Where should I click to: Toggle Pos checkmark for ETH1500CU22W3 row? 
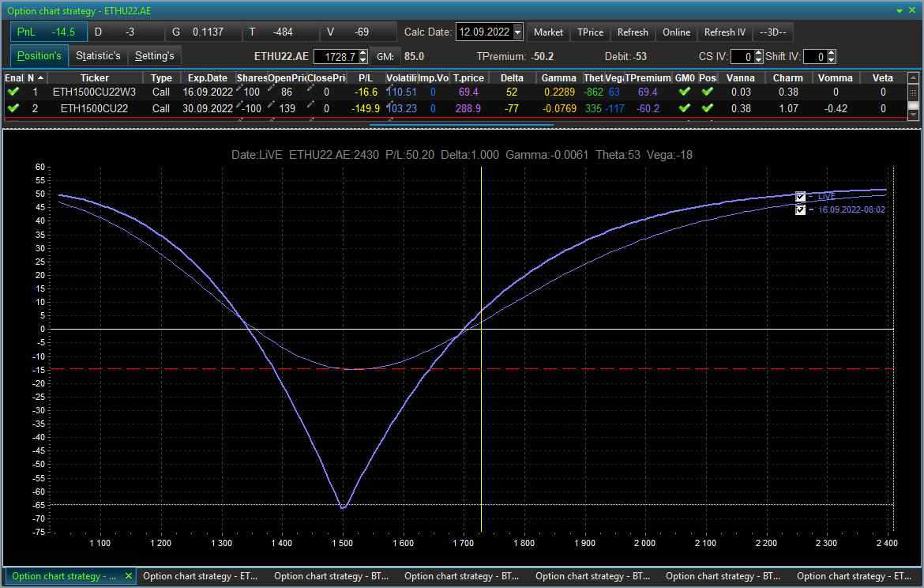(708, 92)
